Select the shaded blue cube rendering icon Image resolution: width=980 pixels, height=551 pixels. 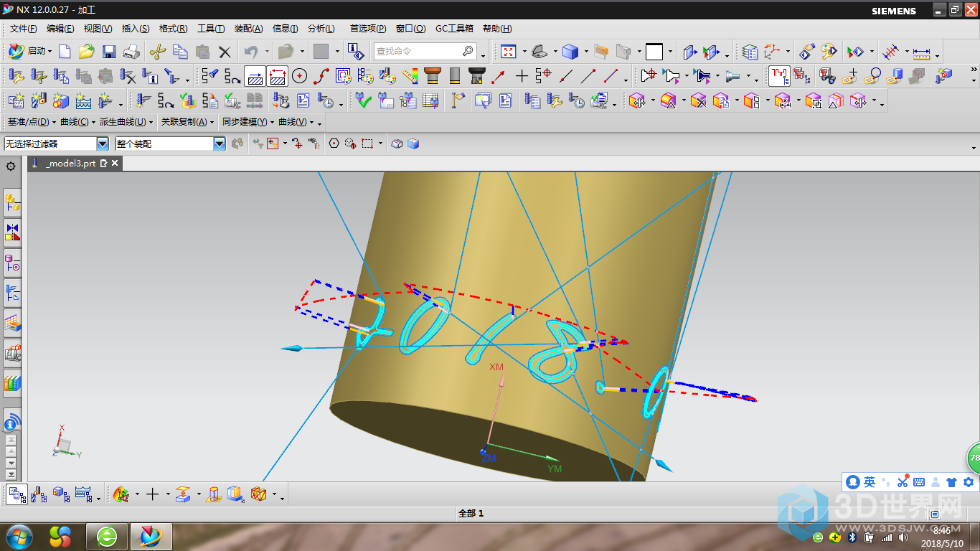(570, 52)
